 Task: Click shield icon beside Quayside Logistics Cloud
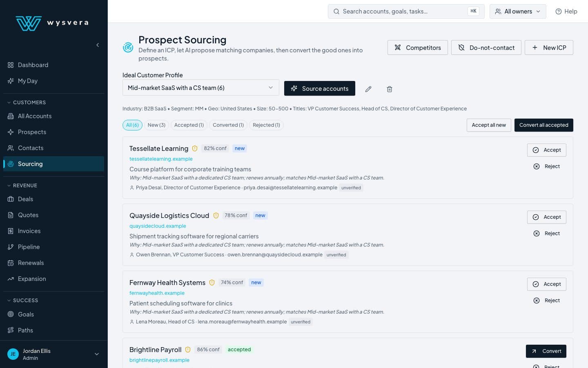coord(216,215)
